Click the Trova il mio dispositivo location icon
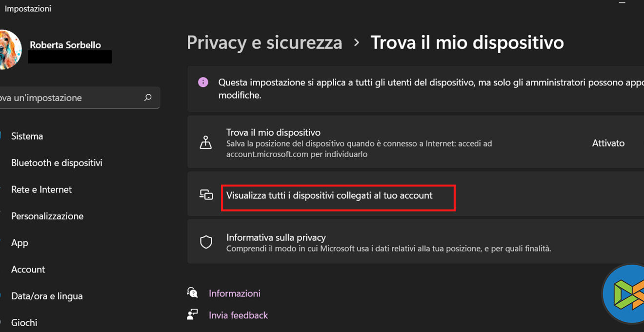644x332 pixels. [206, 143]
